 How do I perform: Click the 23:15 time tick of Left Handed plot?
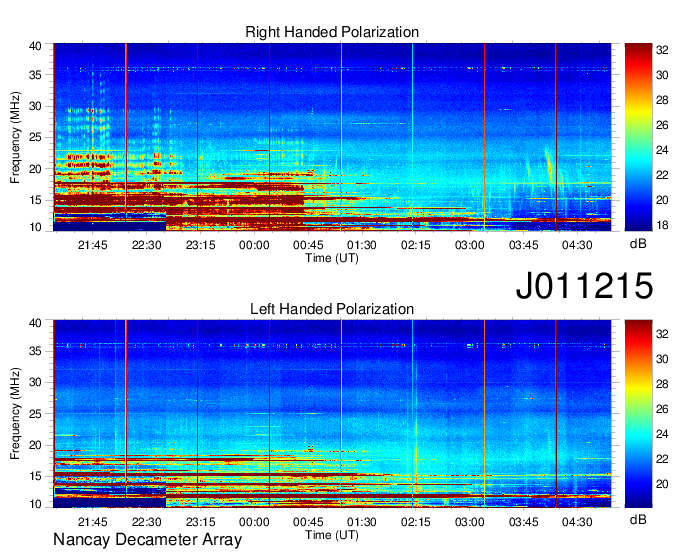pos(200,522)
